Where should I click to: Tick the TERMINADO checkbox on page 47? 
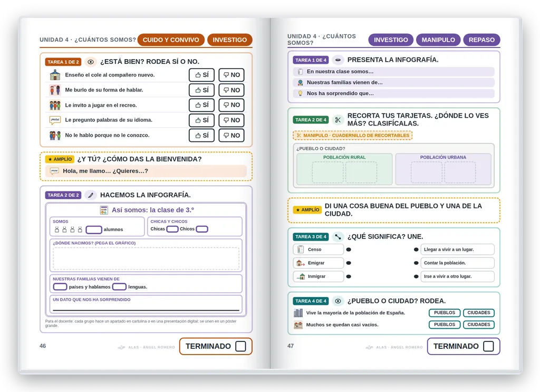pyautogui.click(x=488, y=346)
